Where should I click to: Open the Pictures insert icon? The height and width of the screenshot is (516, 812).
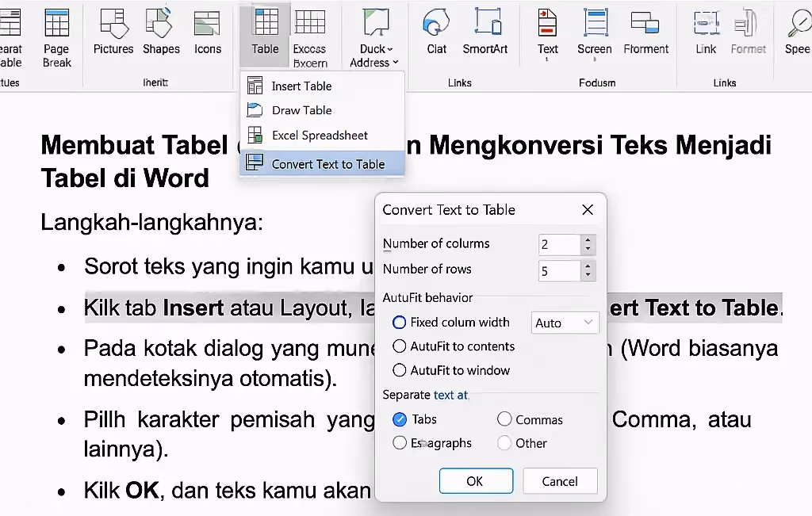click(113, 23)
